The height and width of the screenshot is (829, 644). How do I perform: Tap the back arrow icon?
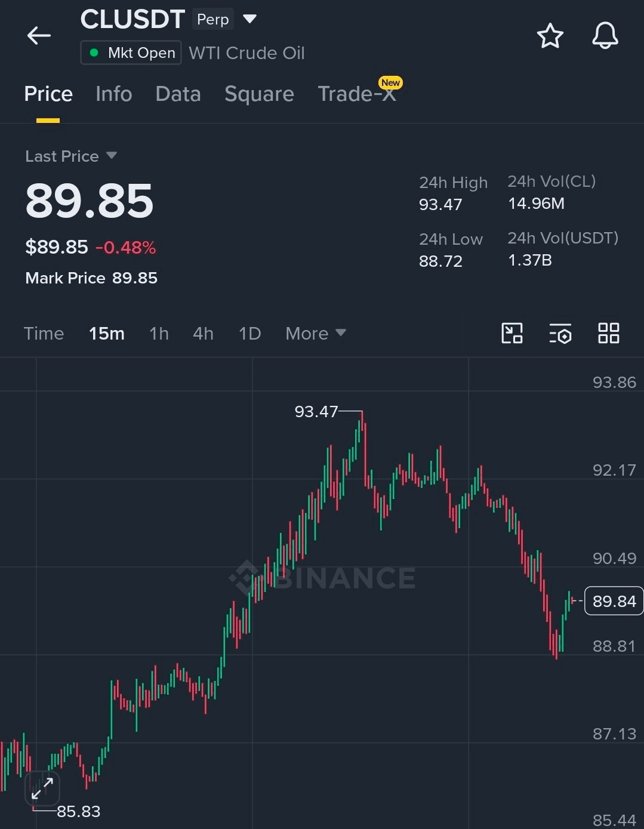pos(39,36)
